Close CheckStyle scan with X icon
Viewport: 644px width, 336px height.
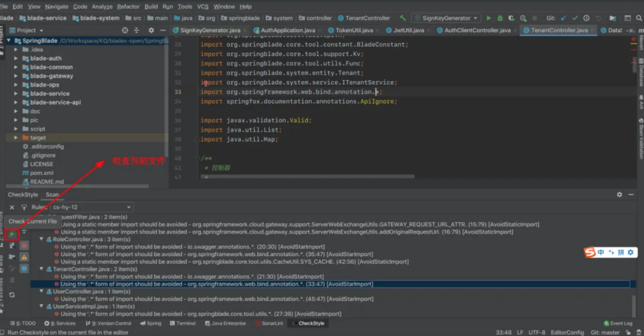point(12,207)
